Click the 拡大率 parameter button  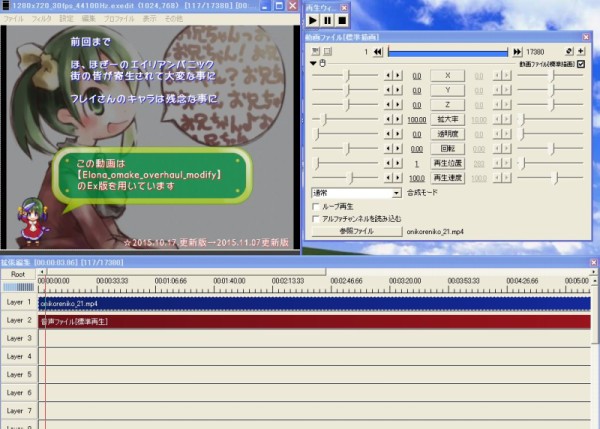coord(447,119)
